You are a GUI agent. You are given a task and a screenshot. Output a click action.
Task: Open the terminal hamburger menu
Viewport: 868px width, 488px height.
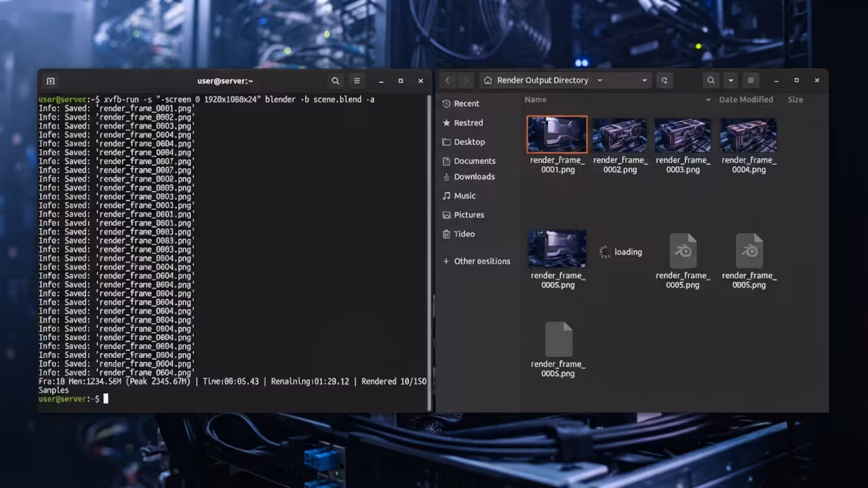coord(357,81)
